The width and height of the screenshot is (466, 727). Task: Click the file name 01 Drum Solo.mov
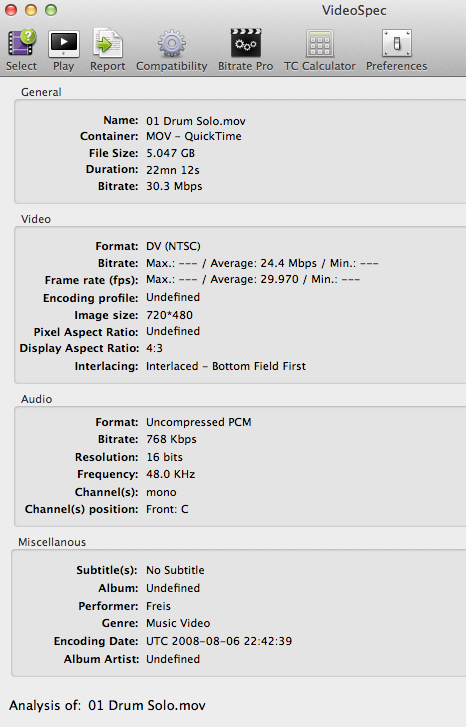coord(196,121)
